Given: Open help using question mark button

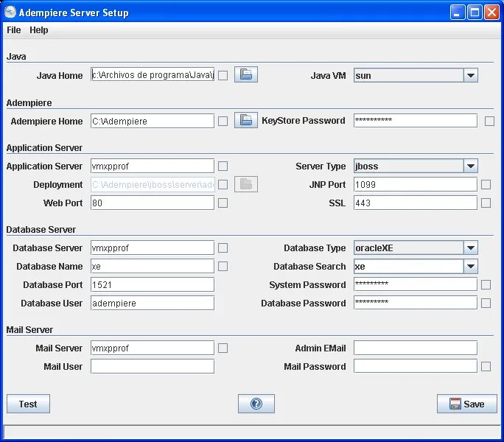Looking at the screenshot, I should pyautogui.click(x=256, y=404).
